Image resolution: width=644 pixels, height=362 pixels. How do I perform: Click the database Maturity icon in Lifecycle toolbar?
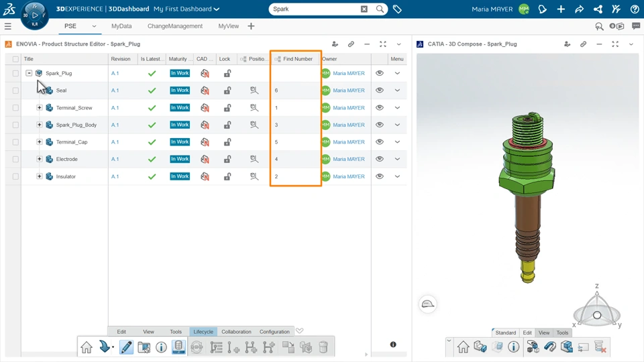pyautogui.click(x=178, y=347)
